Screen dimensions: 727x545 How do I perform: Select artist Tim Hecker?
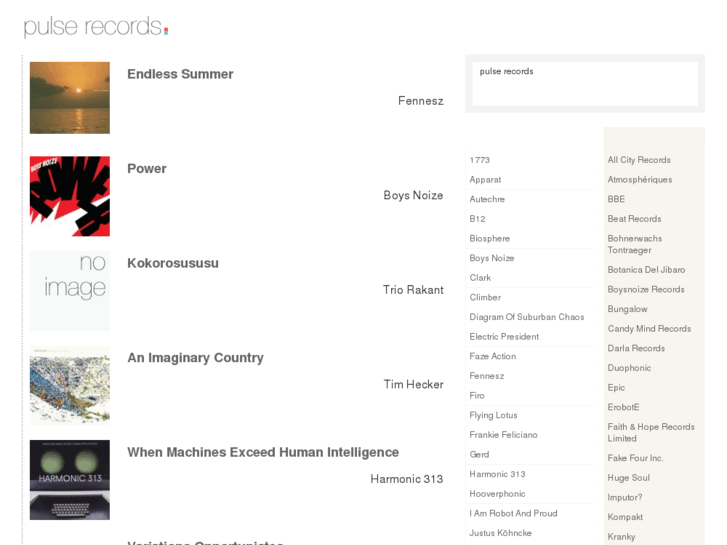coord(414,385)
